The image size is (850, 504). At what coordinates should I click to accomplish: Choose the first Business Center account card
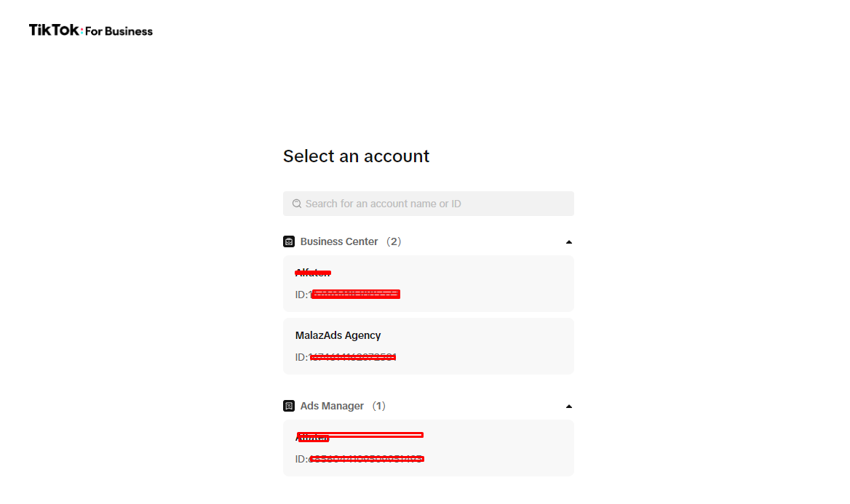(x=428, y=283)
